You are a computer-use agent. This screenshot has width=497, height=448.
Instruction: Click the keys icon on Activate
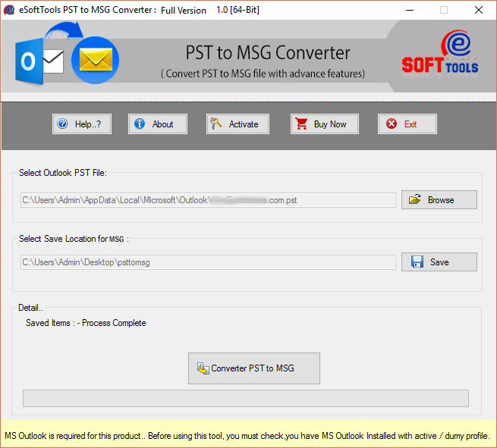(215, 123)
